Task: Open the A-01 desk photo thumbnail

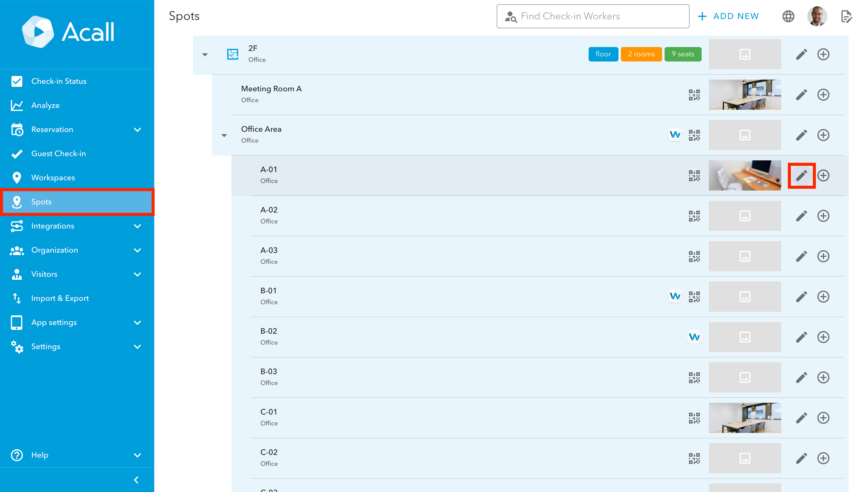Action: click(745, 175)
